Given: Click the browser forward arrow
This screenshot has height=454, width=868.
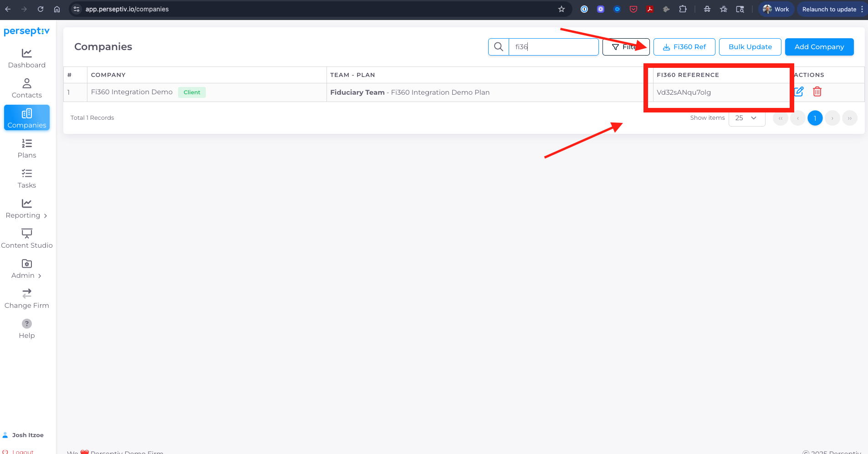Looking at the screenshot, I should 24,9.
